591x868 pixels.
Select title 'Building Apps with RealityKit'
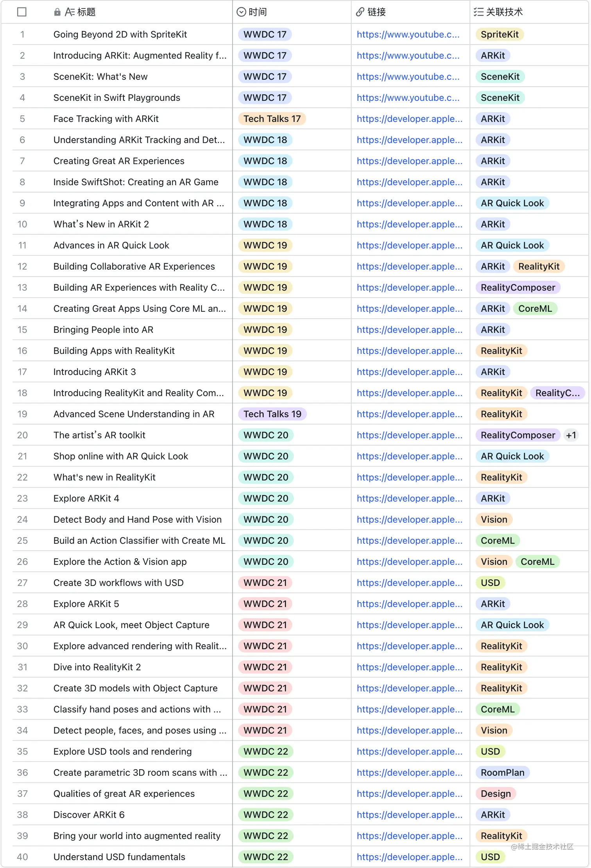pos(114,351)
